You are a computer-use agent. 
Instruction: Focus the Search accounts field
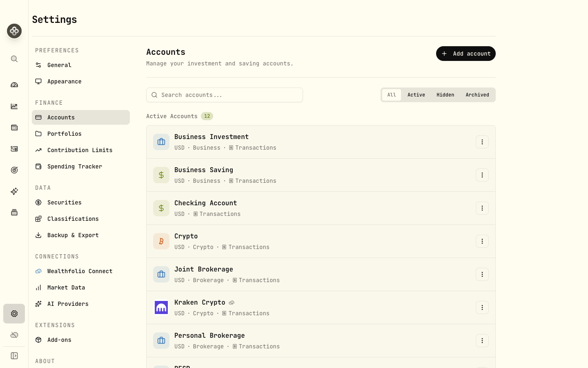225,95
